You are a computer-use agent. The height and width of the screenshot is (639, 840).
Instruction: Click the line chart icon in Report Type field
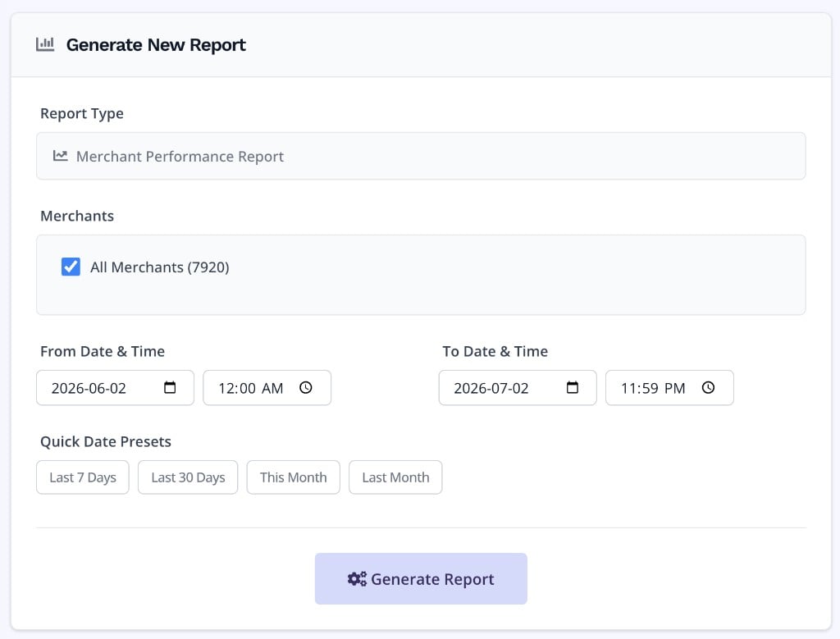(60, 156)
